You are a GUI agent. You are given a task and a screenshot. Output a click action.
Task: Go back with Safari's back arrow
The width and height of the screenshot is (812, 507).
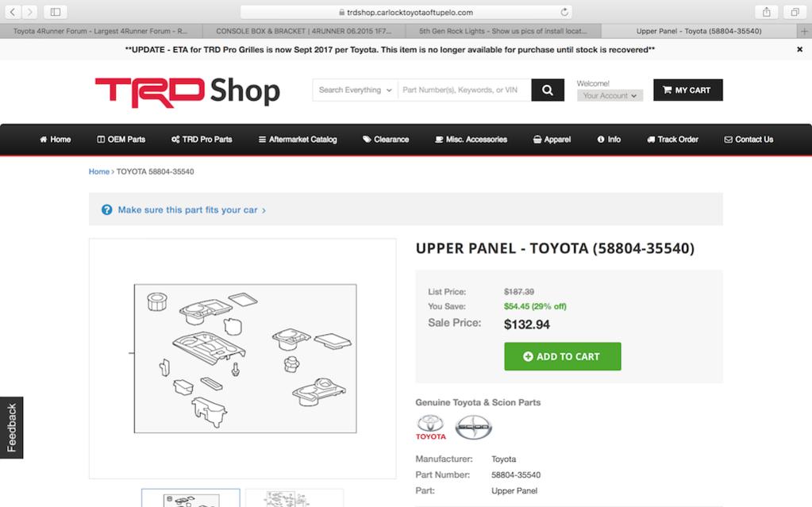pos(13,11)
